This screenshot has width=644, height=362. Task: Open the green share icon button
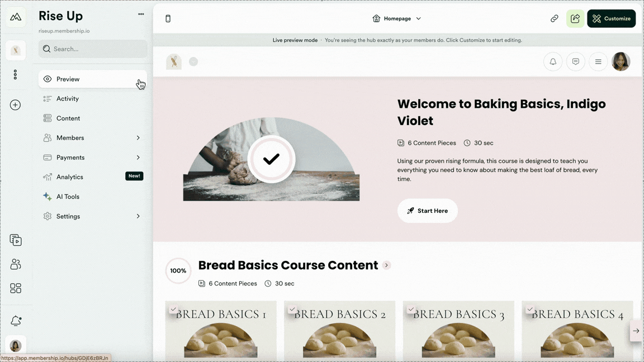[x=575, y=18]
